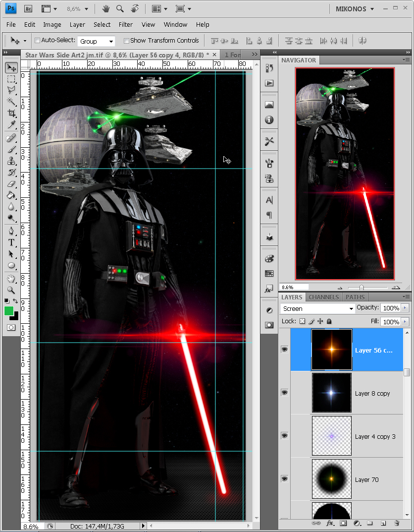
Task: Open the Window menu
Action: coord(175,24)
